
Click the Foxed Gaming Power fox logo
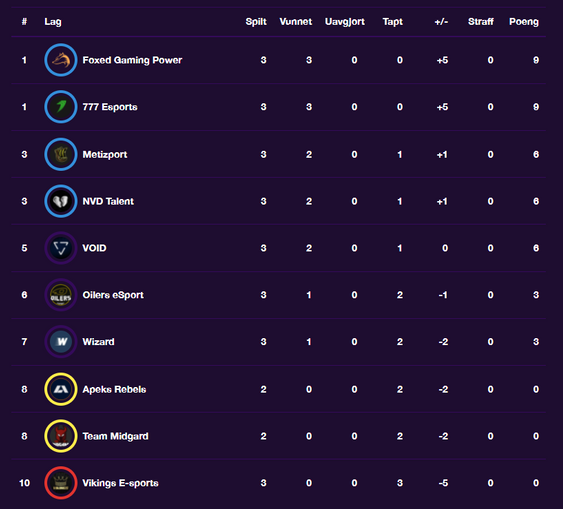tap(61, 60)
